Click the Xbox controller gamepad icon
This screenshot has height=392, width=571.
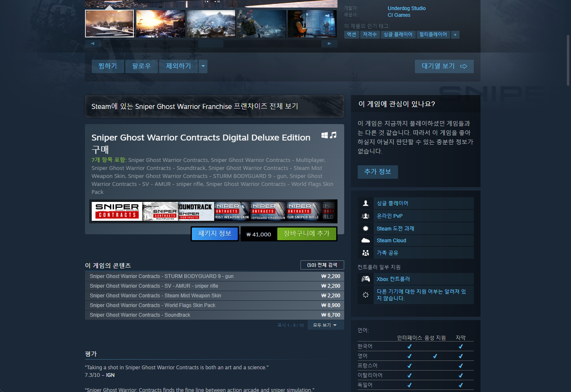coord(366,279)
